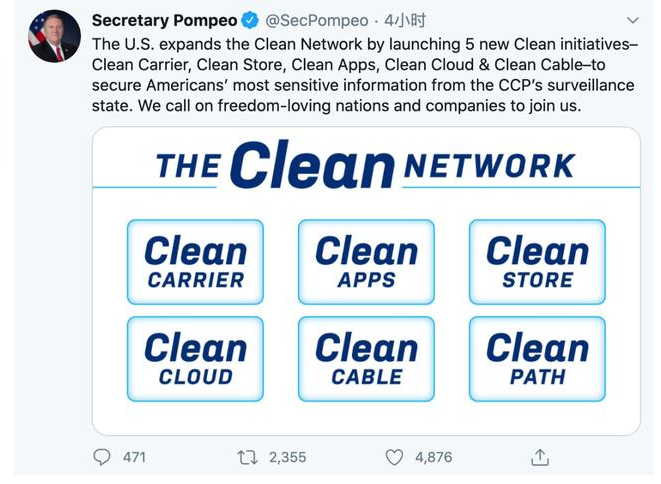Open Secretary Pompeo's profile avatar

54,37
